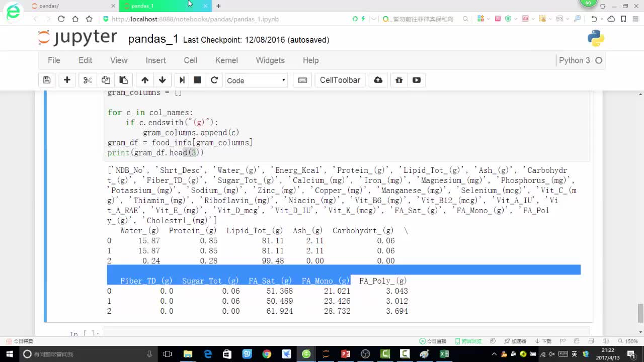Click the code cell editor area
Viewport: 644px width, 362px height.
point(347,126)
